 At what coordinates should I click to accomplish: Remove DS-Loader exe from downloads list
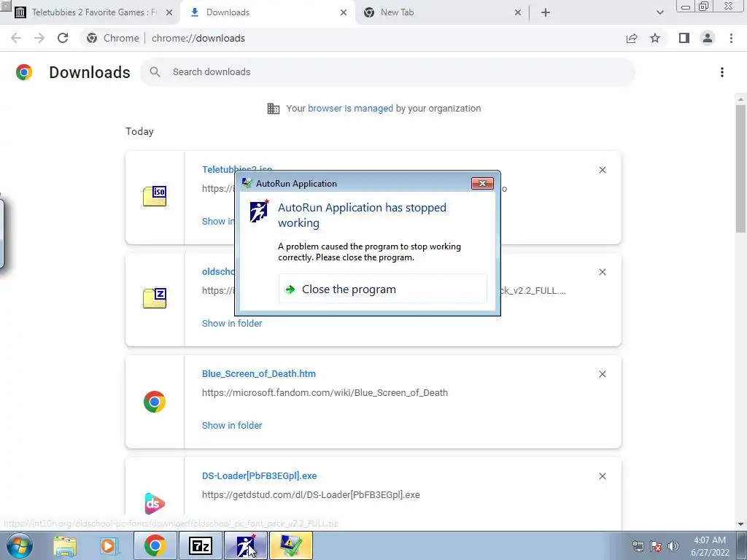(x=602, y=476)
